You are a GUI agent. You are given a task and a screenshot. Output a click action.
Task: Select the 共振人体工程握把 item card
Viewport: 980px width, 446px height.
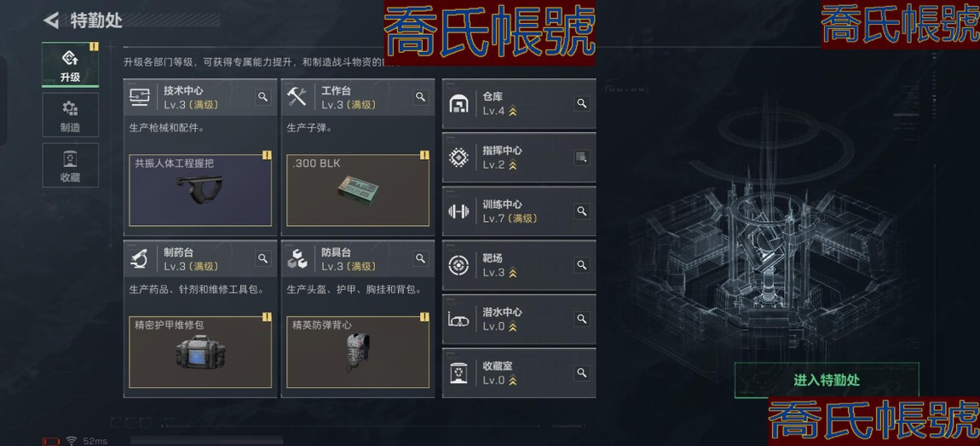pyautogui.click(x=200, y=190)
